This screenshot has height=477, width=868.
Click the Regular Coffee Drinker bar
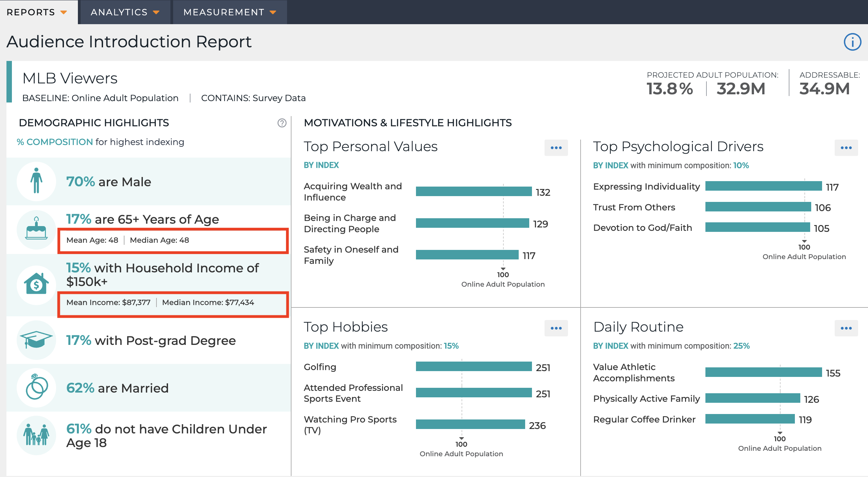[750, 419]
